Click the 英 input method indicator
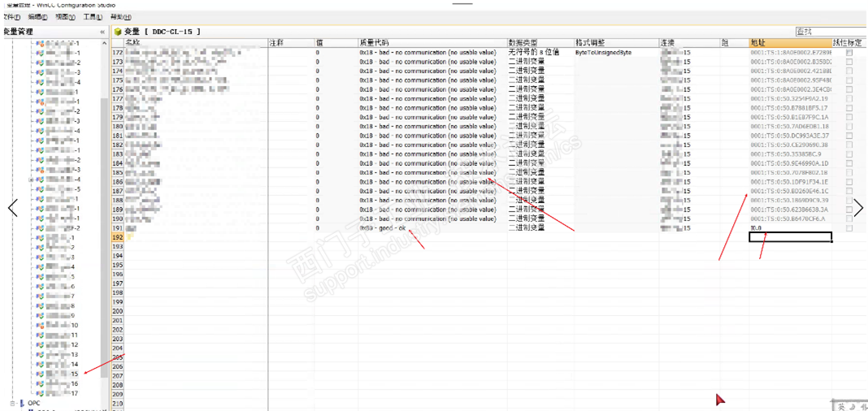 841,407
